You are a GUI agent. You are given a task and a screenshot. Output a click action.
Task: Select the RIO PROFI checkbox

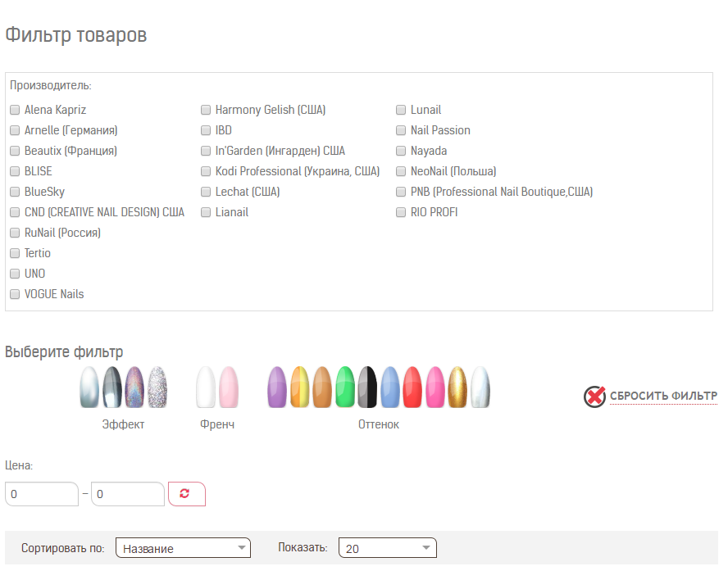point(401,212)
